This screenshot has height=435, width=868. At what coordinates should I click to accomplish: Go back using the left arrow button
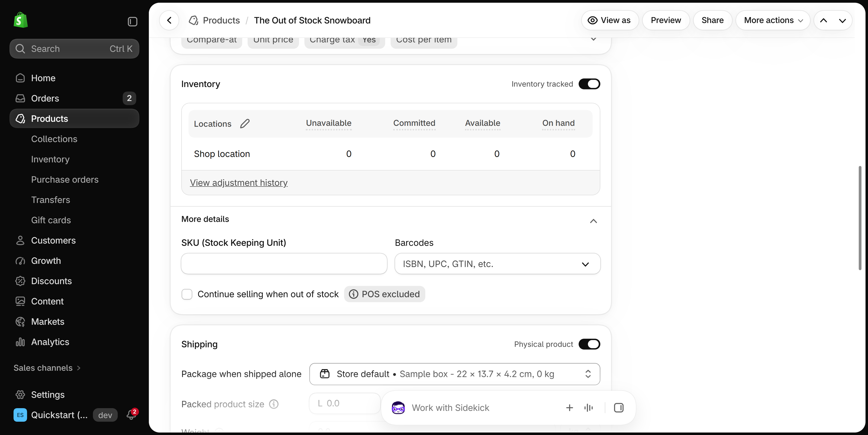[169, 20]
